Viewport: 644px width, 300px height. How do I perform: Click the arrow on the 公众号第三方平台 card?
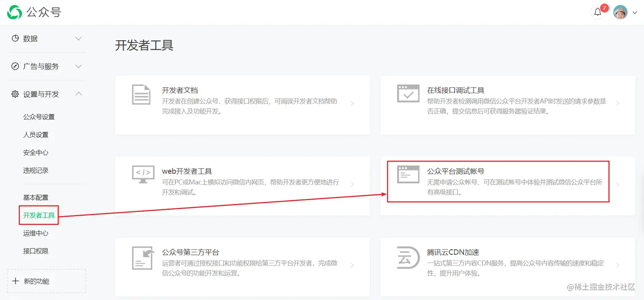coord(352,265)
